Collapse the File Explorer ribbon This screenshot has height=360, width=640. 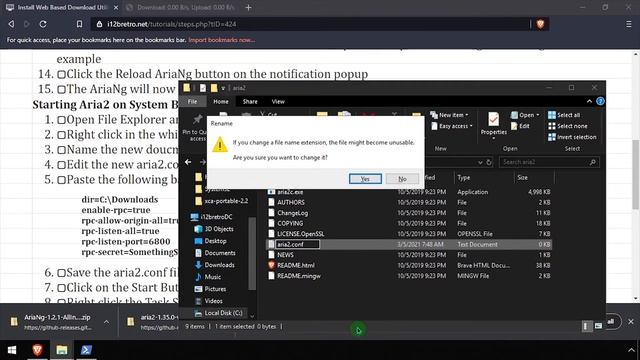click(x=589, y=101)
